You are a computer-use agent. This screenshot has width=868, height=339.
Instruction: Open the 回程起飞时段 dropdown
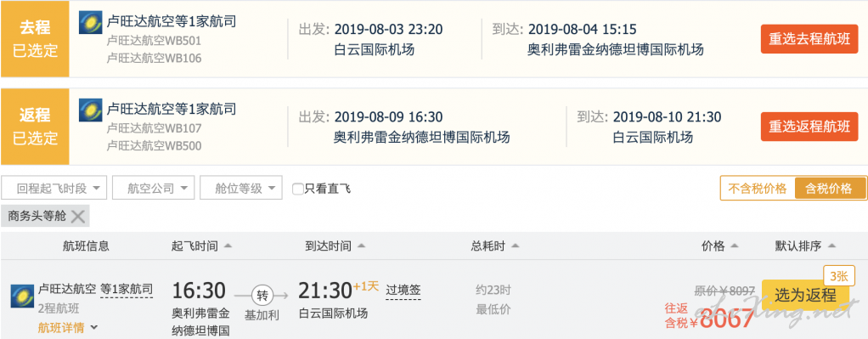pyautogui.click(x=54, y=189)
